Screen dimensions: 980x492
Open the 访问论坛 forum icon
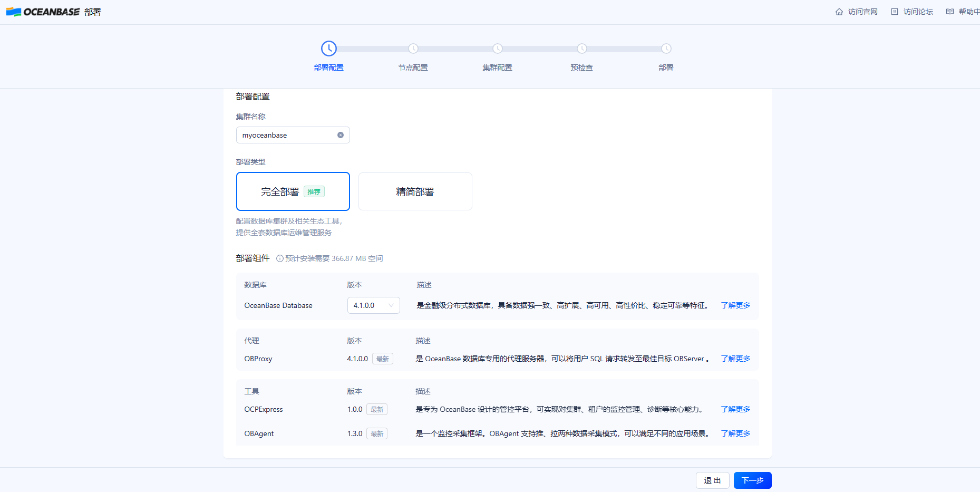pos(895,12)
